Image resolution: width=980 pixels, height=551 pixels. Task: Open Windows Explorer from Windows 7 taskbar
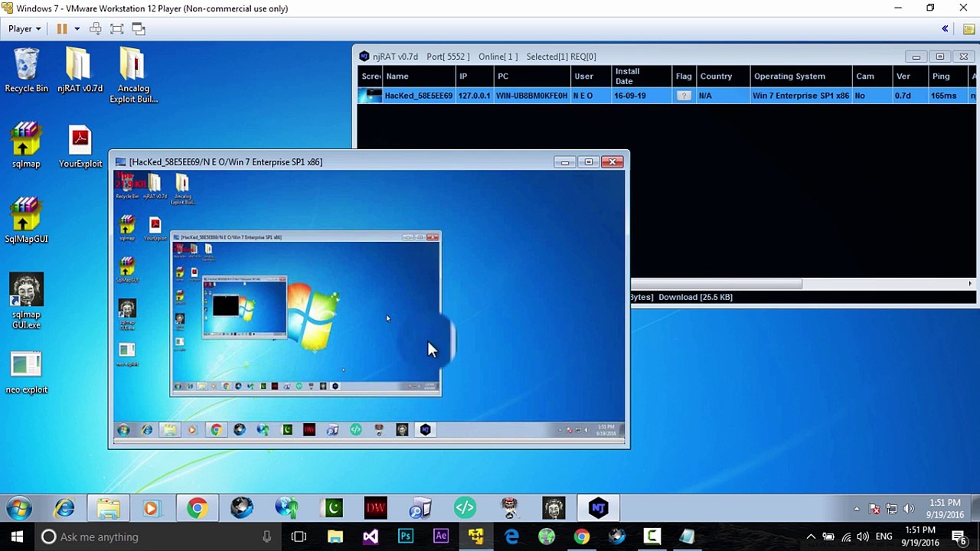[108, 508]
